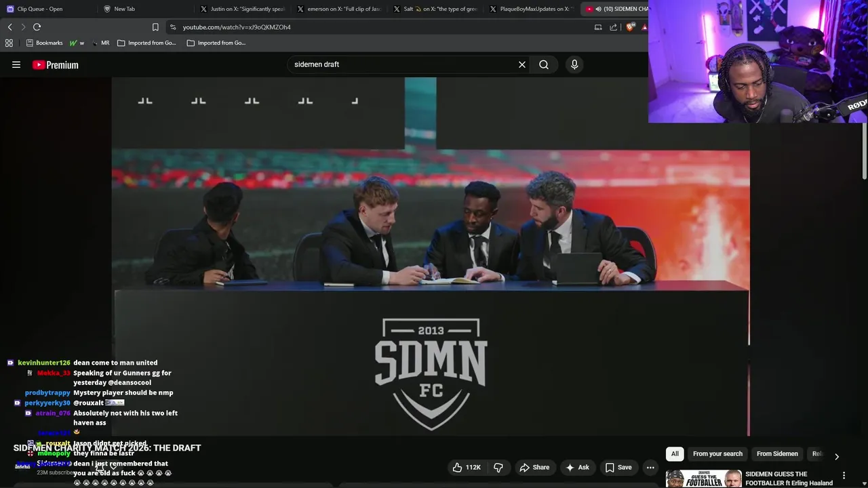Click the atrain_076 chat username
The height and width of the screenshot is (488, 868).
[x=53, y=413]
